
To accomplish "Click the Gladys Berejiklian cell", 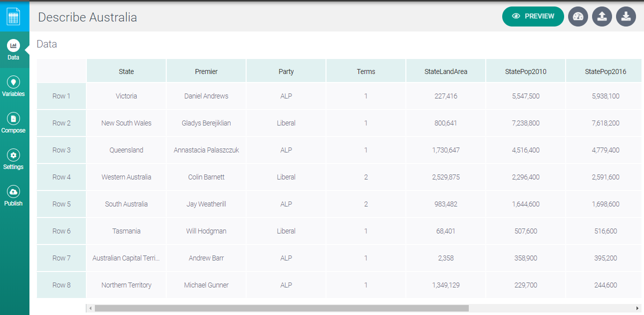I will 206,123.
